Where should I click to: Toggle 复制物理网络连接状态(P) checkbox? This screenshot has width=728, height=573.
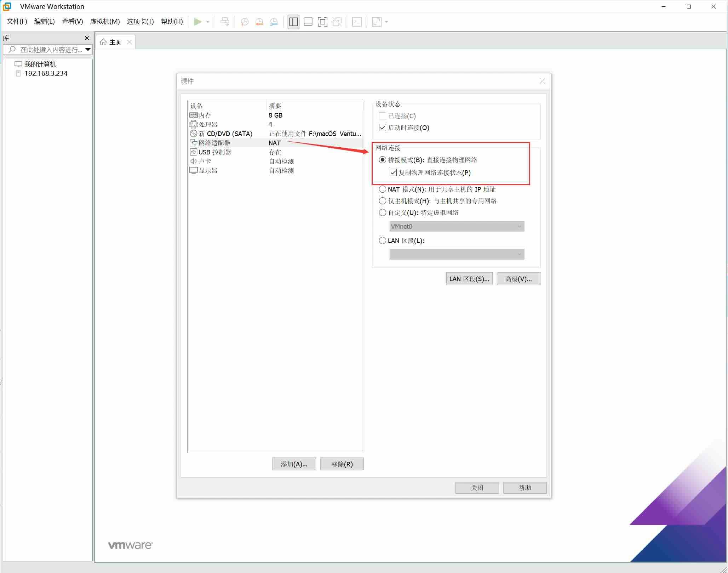(393, 172)
